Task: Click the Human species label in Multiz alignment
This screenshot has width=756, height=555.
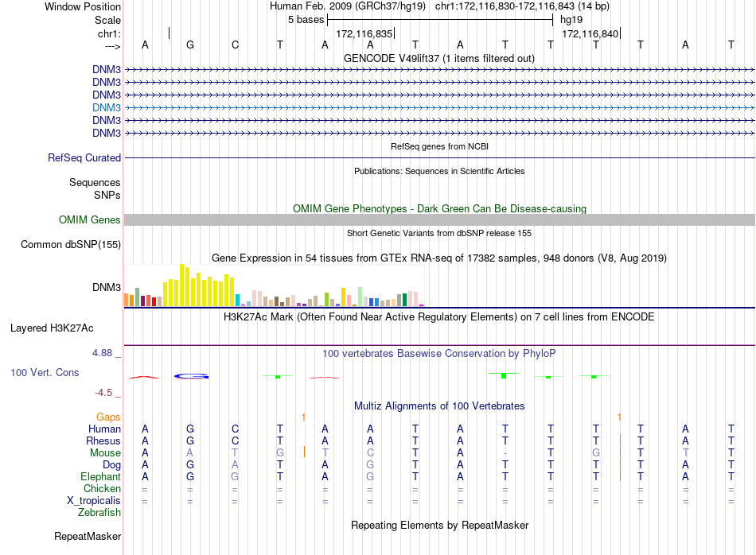Action: point(104,429)
